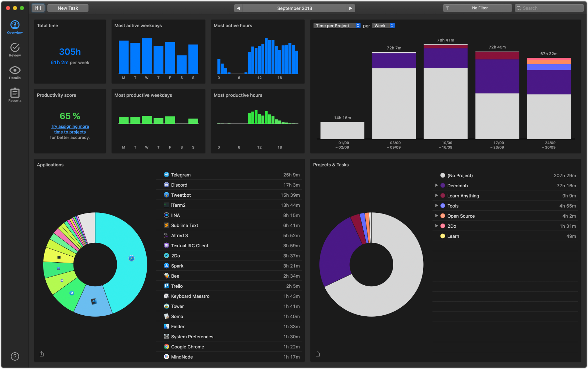The width and height of the screenshot is (588, 369).
Task: Expand the Open Source project
Action: pyautogui.click(x=436, y=216)
